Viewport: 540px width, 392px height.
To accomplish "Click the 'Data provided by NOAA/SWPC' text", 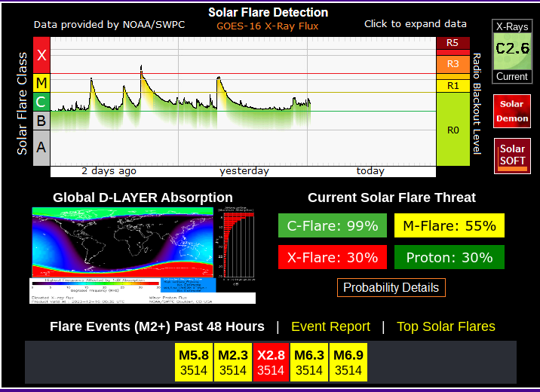I will click(109, 24).
